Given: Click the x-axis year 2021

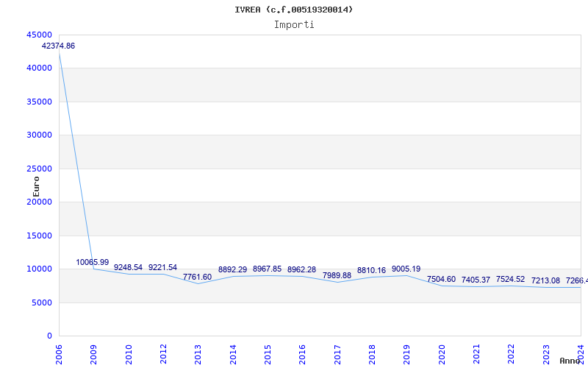Looking at the screenshot, I should (x=476, y=354).
